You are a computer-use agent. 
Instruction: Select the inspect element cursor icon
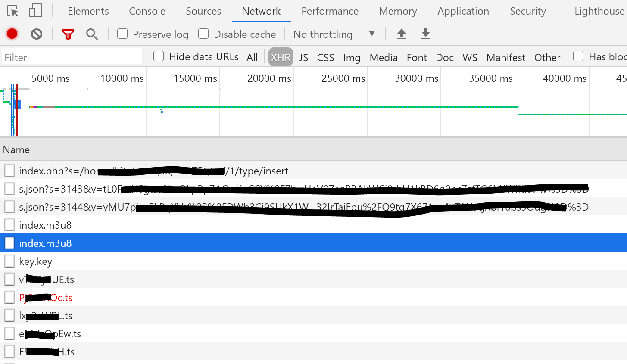point(13,11)
